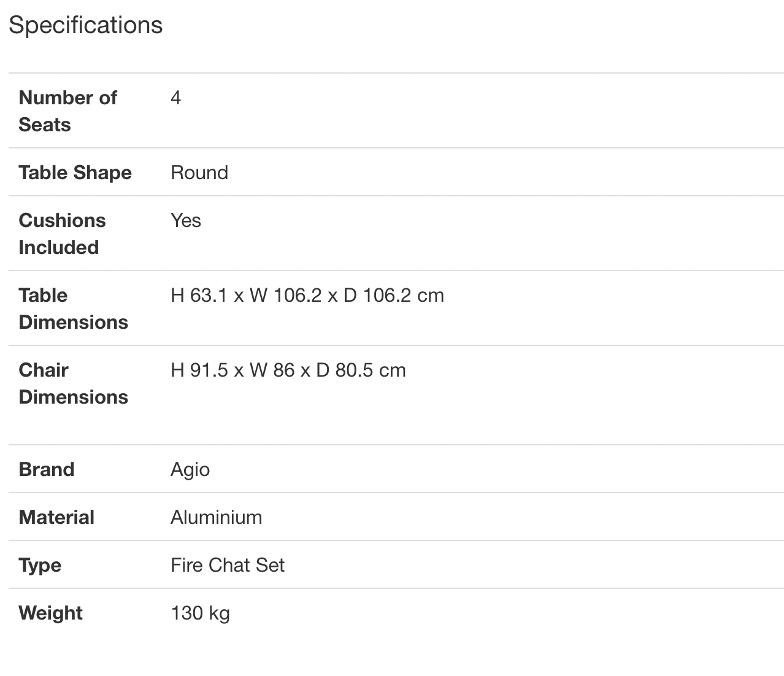Click the Table Shape label

tap(75, 172)
